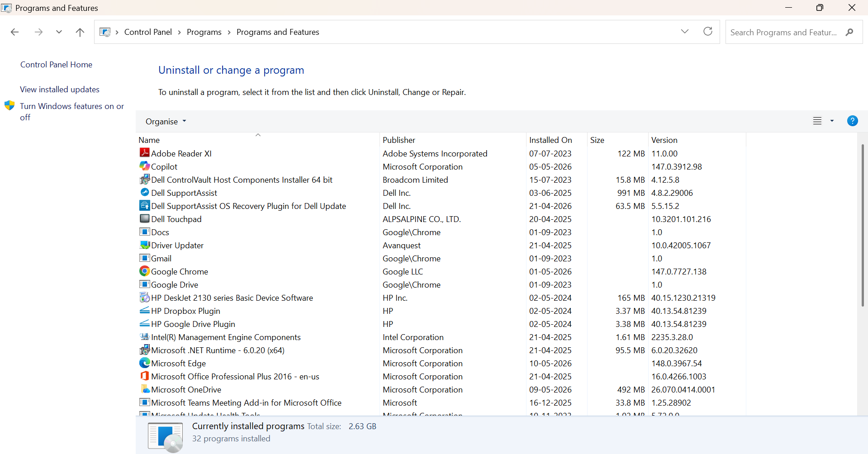Click the Copilot app icon
This screenshot has width=868, height=454.
(x=144, y=166)
